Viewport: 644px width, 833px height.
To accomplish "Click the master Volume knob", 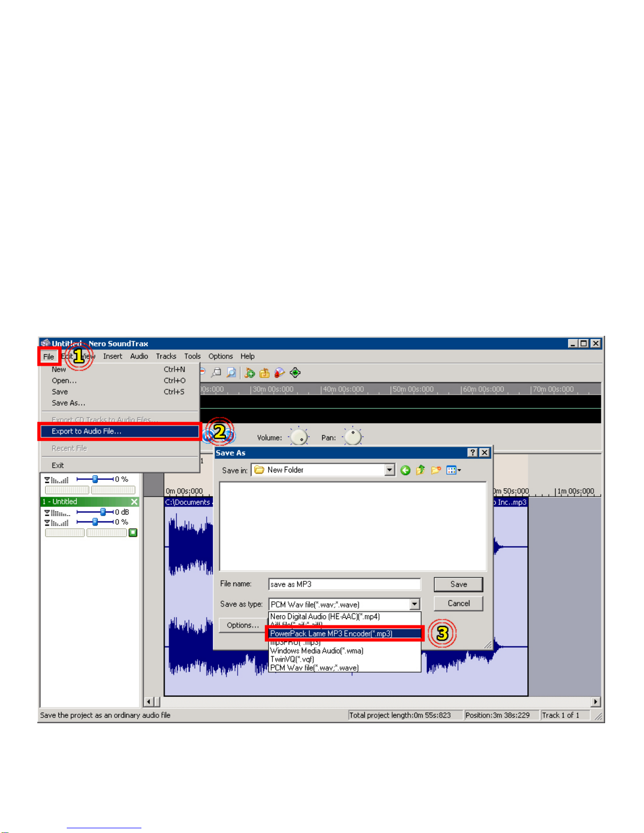I will tap(299, 437).
